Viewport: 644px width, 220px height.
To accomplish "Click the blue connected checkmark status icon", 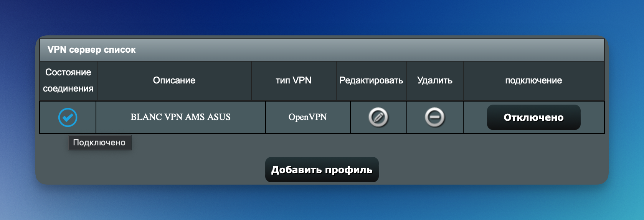I will pyautogui.click(x=68, y=117).
